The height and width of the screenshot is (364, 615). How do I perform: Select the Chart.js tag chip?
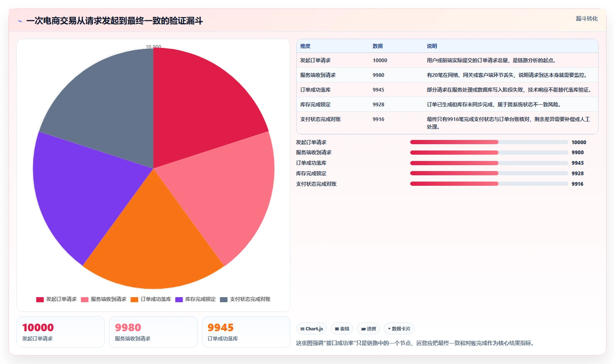click(312, 329)
